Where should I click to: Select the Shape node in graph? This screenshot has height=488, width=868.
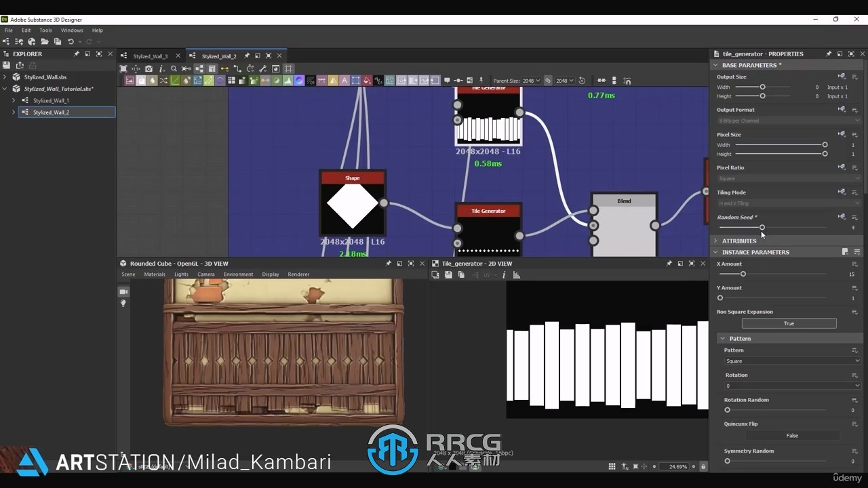coord(353,203)
